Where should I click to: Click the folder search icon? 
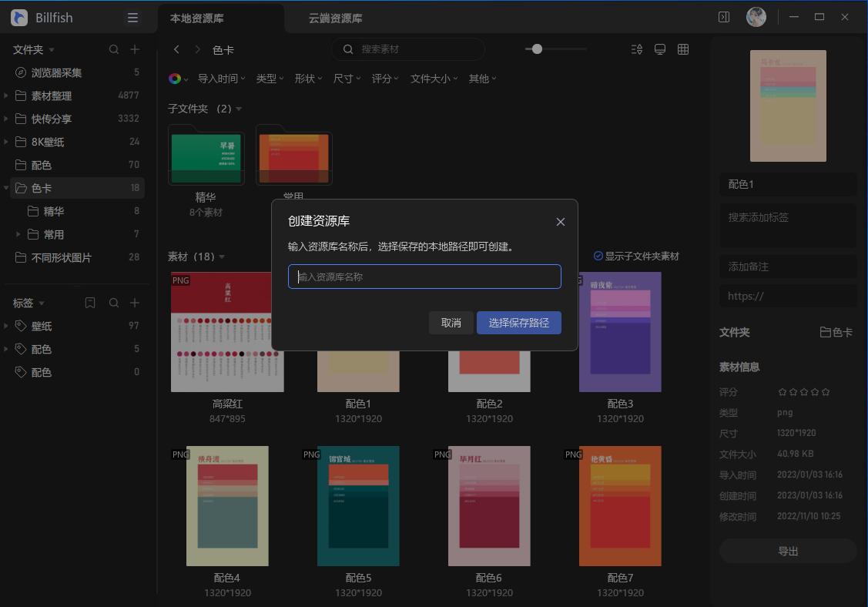(113, 49)
